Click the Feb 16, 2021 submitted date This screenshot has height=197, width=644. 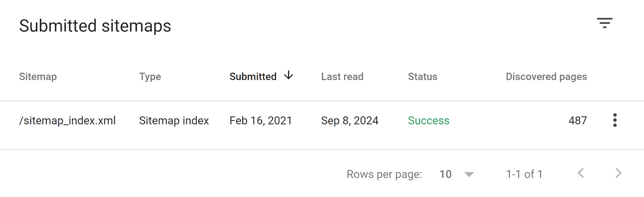(x=261, y=120)
